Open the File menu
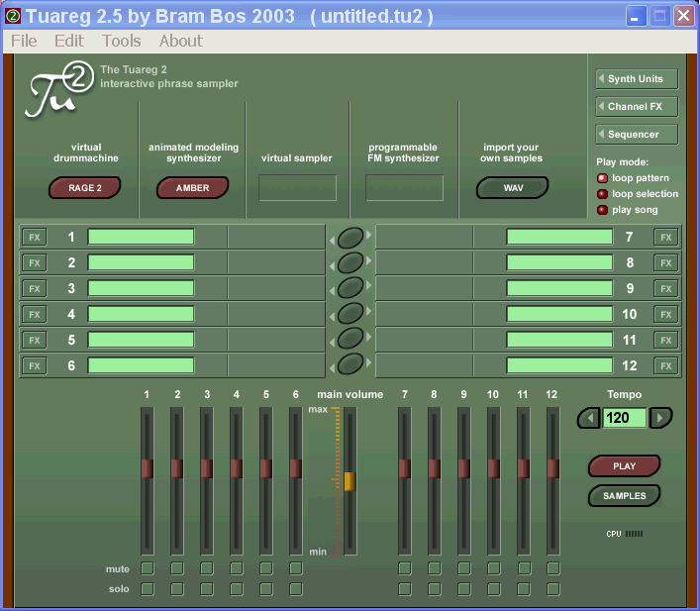 (x=24, y=41)
